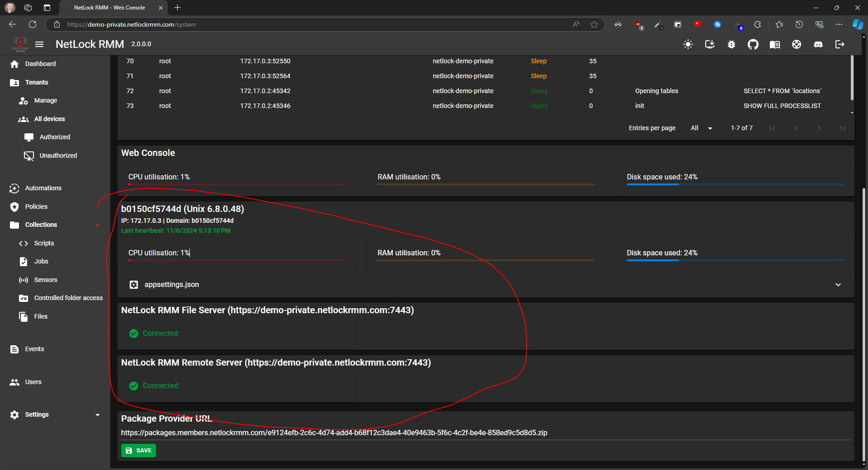Click the process table vertical scrollbar

852,78
